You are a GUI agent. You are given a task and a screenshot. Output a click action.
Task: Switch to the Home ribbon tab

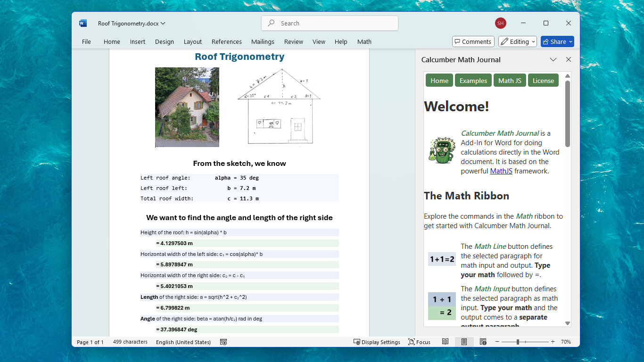coord(112,41)
